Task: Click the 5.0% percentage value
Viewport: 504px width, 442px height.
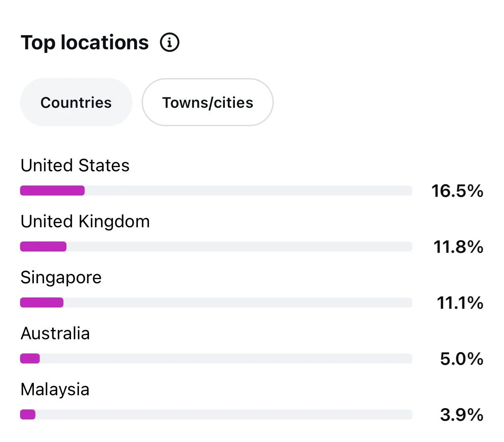Action: [462, 359]
